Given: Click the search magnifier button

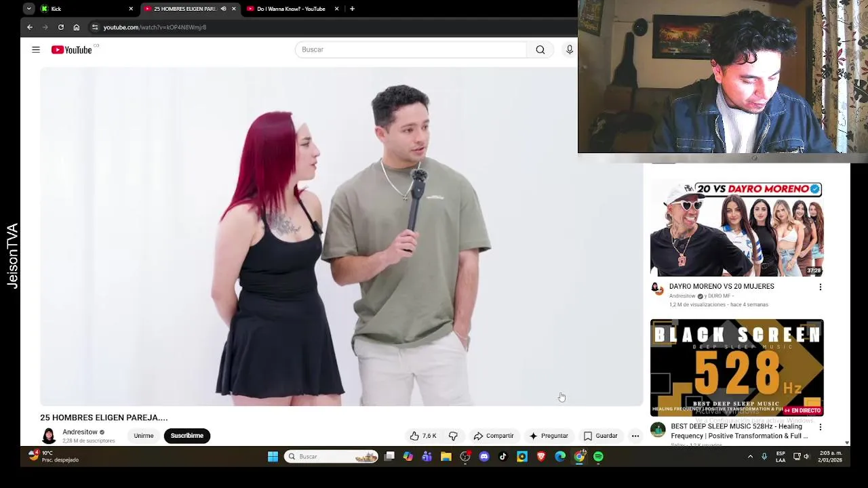Looking at the screenshot, I should point(540,49).
